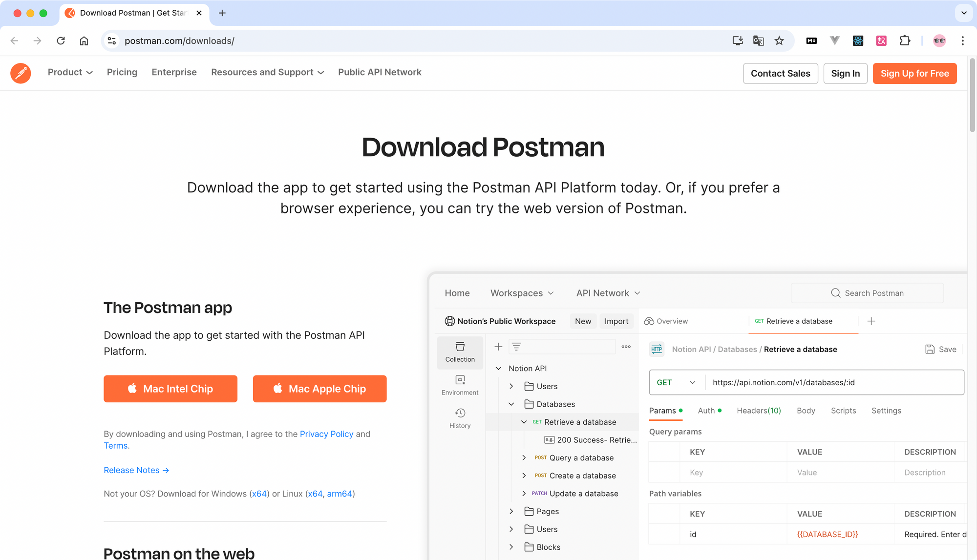Viewport: 977px width, 560px height.
Task: Open the History panel in Postman sidebar
Action: tap(460, 417)
